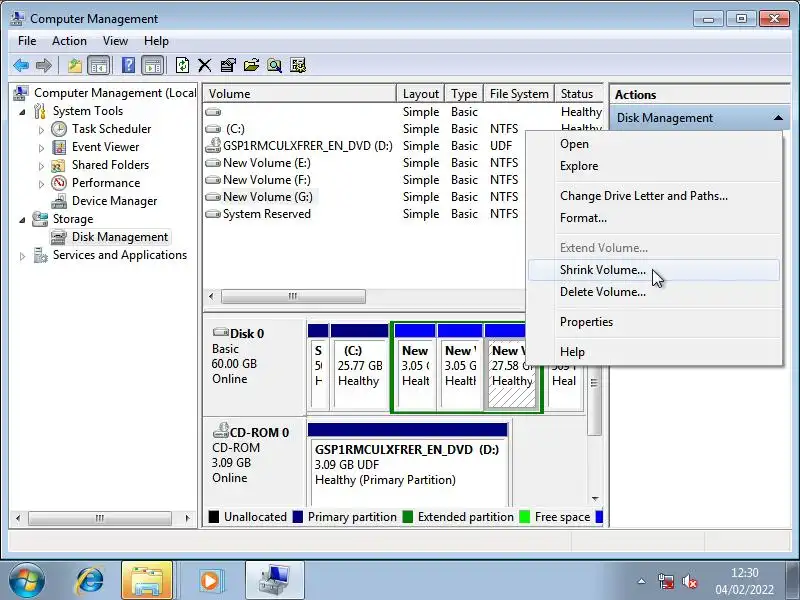800x600 pixels.
Task: Sort by the Status column header
Action: click(x=579, y=94)
